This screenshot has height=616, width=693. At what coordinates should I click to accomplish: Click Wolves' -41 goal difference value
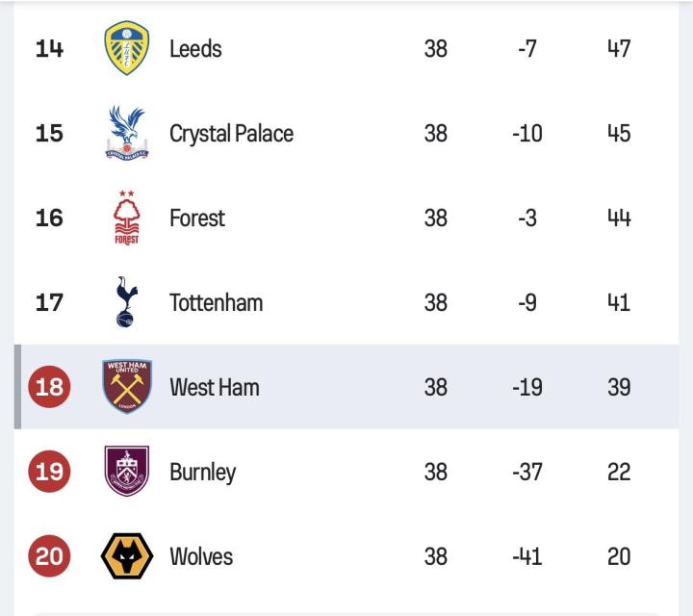pyautogui.click(x=527, y=556)
